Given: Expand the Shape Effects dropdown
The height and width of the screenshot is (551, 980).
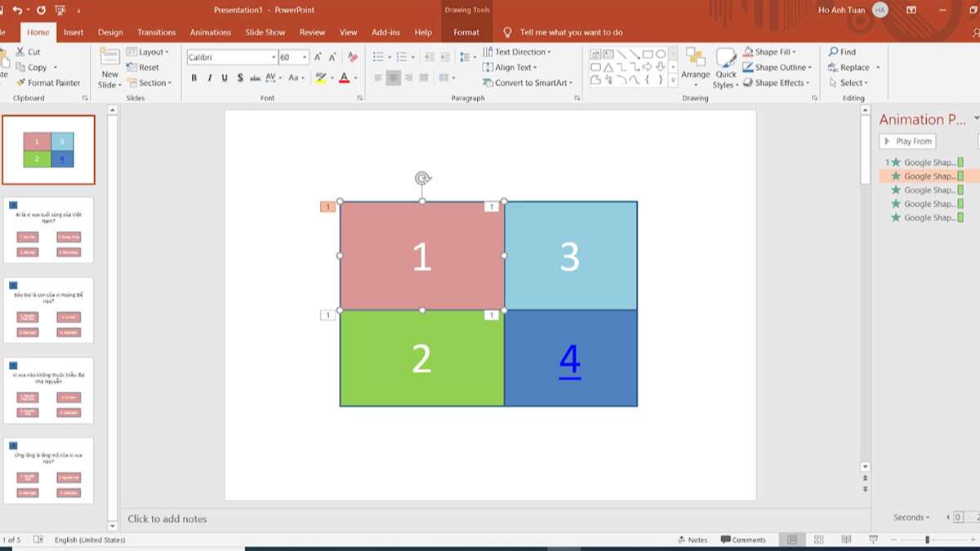Looking at the screenshot, I should coord(777,82).
